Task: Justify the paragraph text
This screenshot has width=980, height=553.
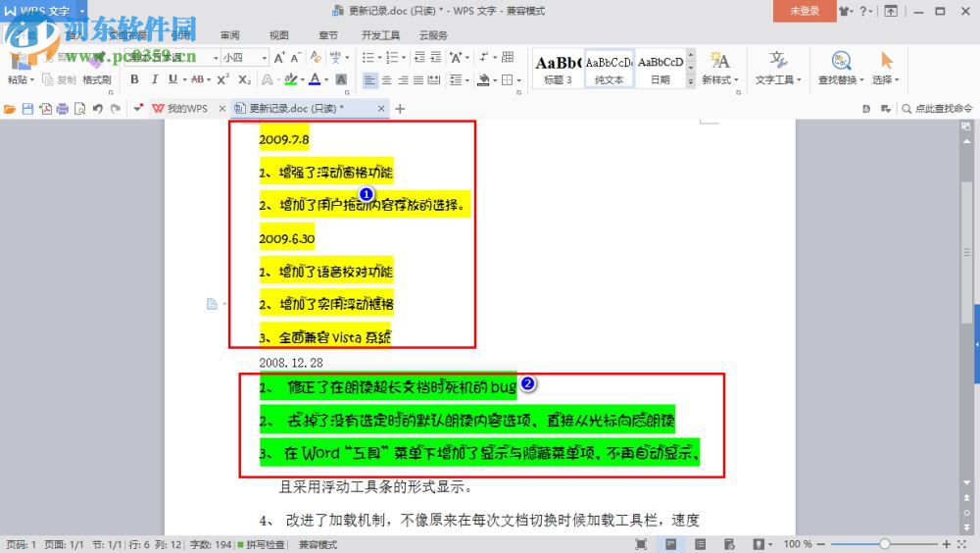Action: (418, 80)
